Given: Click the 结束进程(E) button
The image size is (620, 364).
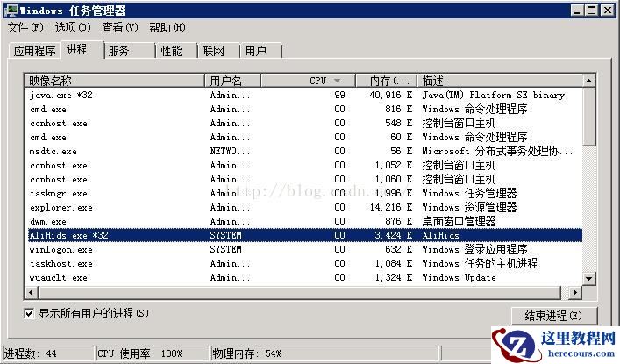Looking at the screenshot, I should pyautogui.click(x=554, y=316).
